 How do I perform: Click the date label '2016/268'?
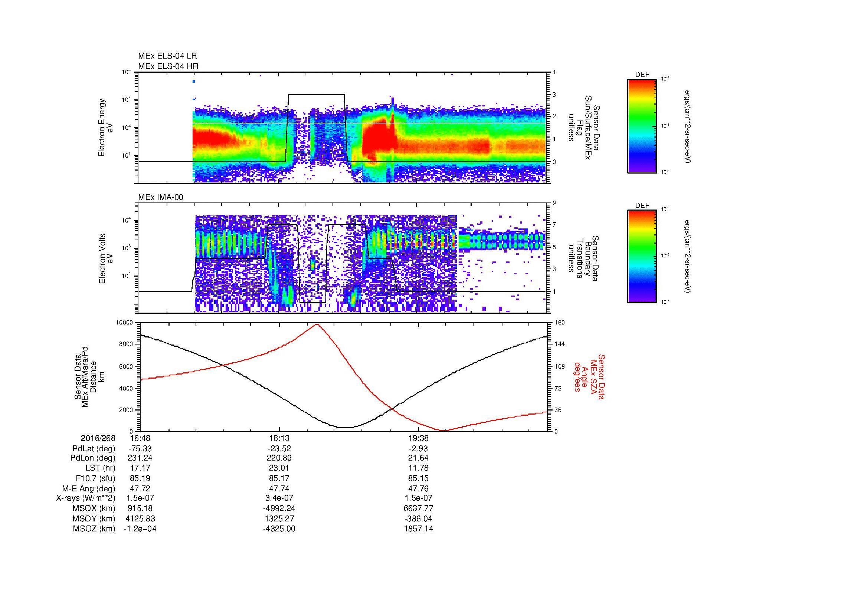pos(98,438)
